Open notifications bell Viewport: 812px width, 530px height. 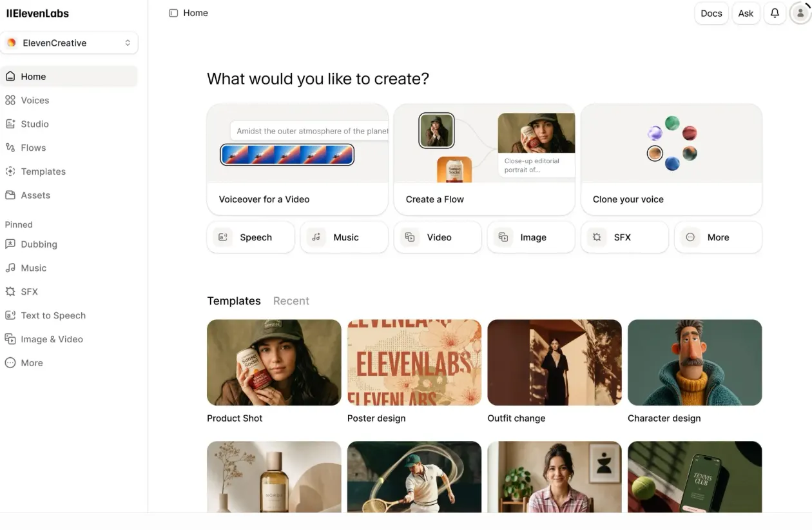[x=775, y=14]
